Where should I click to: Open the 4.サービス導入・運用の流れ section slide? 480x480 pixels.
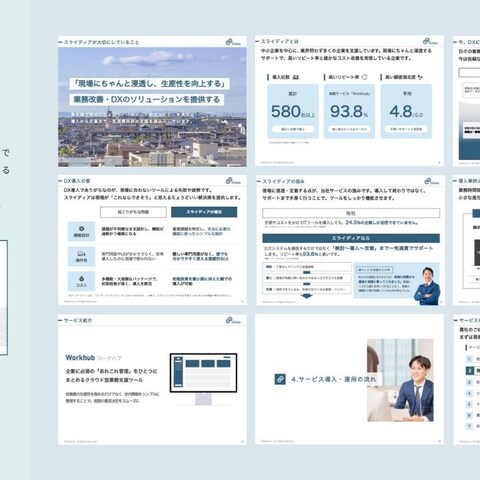click(x=349, y=379)
